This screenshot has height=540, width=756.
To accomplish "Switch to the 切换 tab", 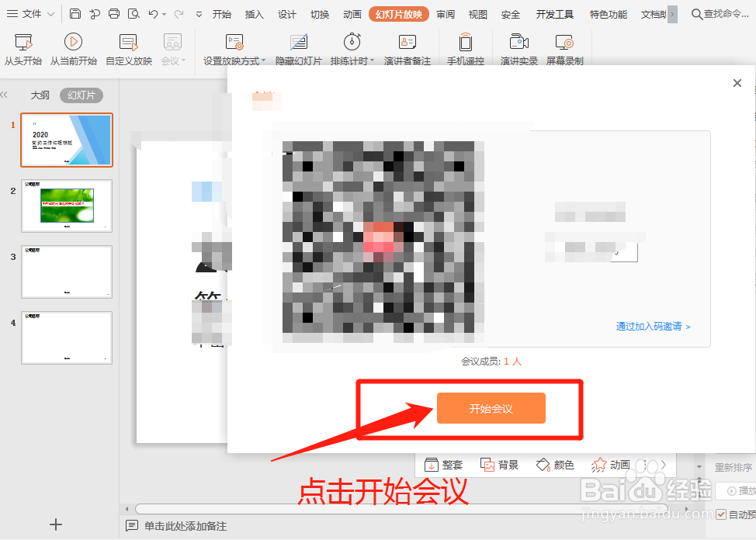I will (x=320, y=15).
